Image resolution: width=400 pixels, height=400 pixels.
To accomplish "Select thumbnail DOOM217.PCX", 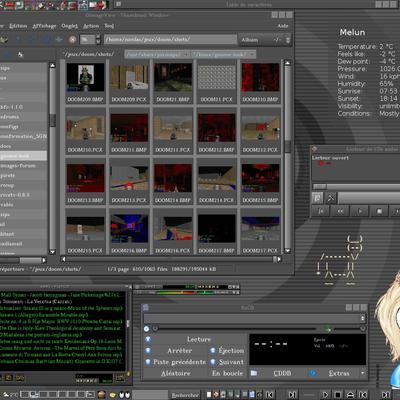I will [260, 233].
